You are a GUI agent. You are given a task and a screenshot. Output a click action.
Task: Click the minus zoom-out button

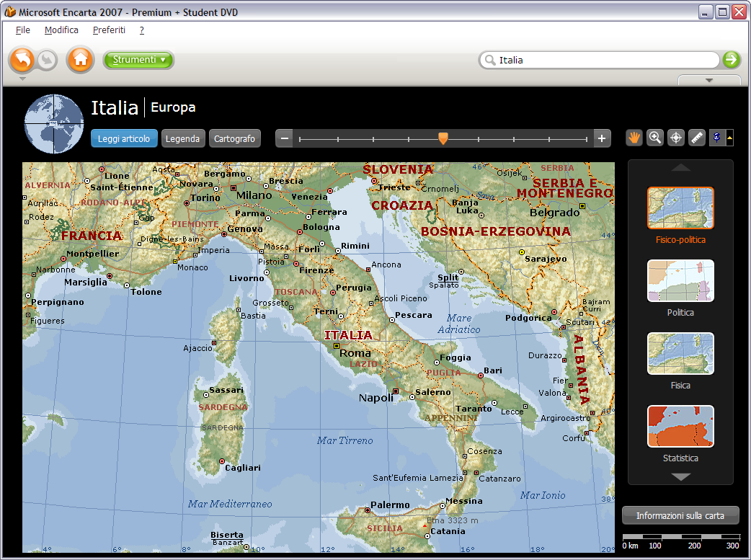(x=285, y=138)
